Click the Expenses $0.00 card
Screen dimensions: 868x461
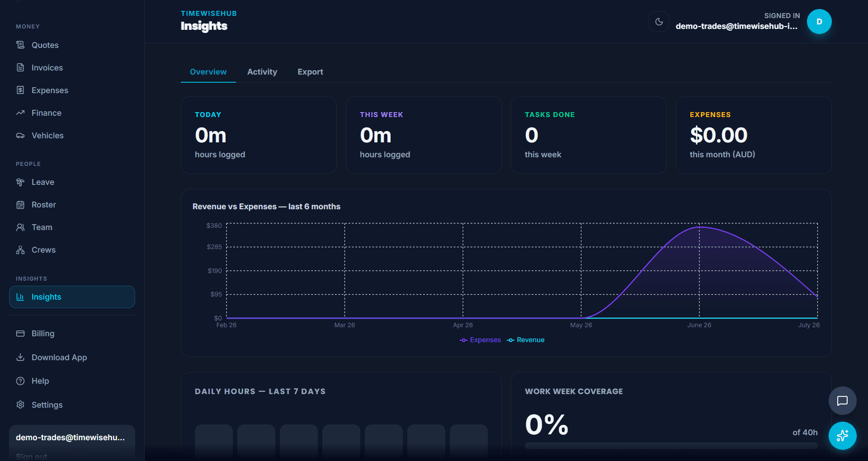[754, 135]
